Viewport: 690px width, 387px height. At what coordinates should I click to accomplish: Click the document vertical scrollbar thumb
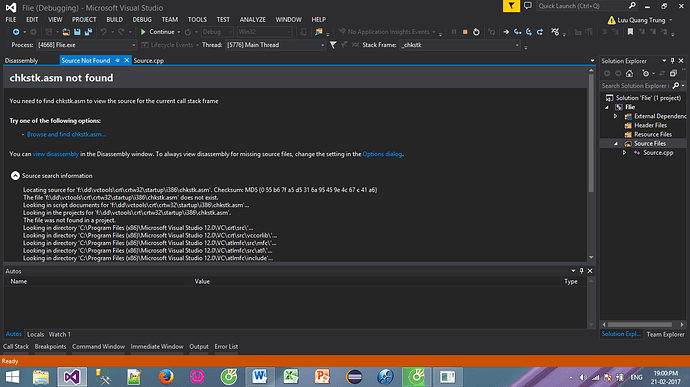click(591, 133)
